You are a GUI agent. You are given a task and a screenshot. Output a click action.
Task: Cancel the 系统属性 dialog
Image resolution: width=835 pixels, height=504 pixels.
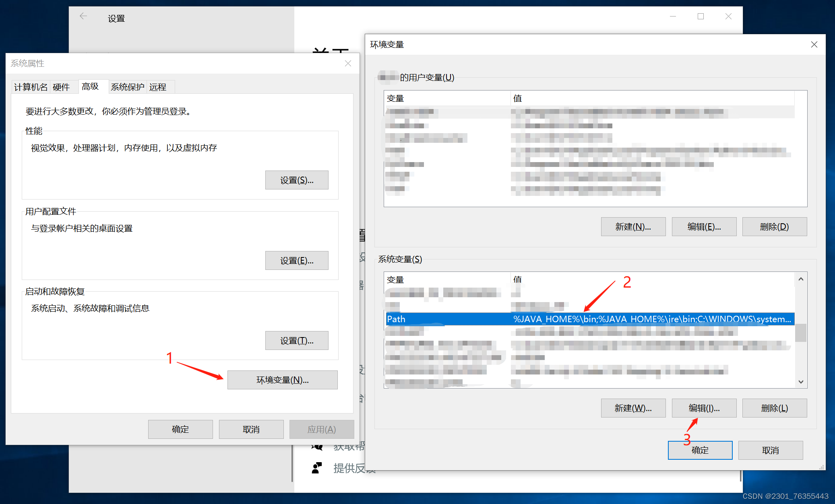(x=251, y=429)
